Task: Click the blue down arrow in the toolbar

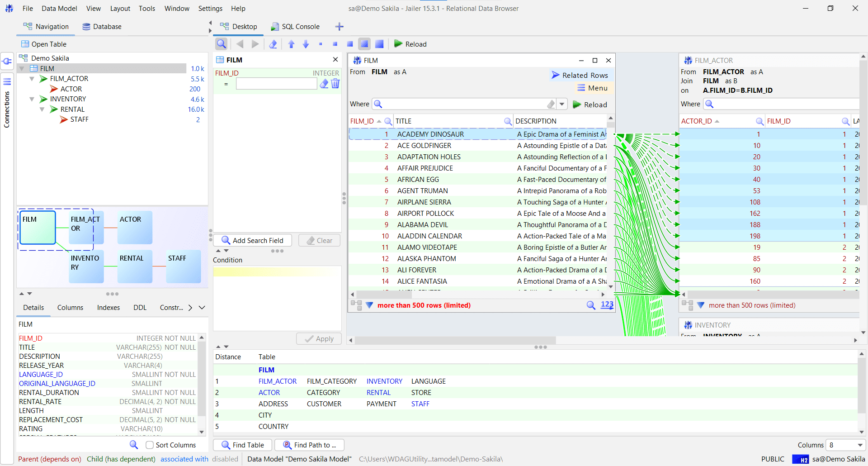Action: (306, 44)
